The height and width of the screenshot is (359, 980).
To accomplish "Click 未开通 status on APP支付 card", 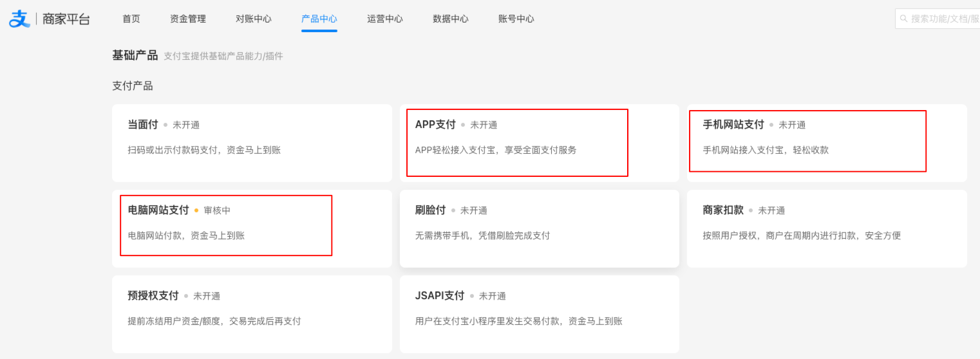I will click(484, 125).
